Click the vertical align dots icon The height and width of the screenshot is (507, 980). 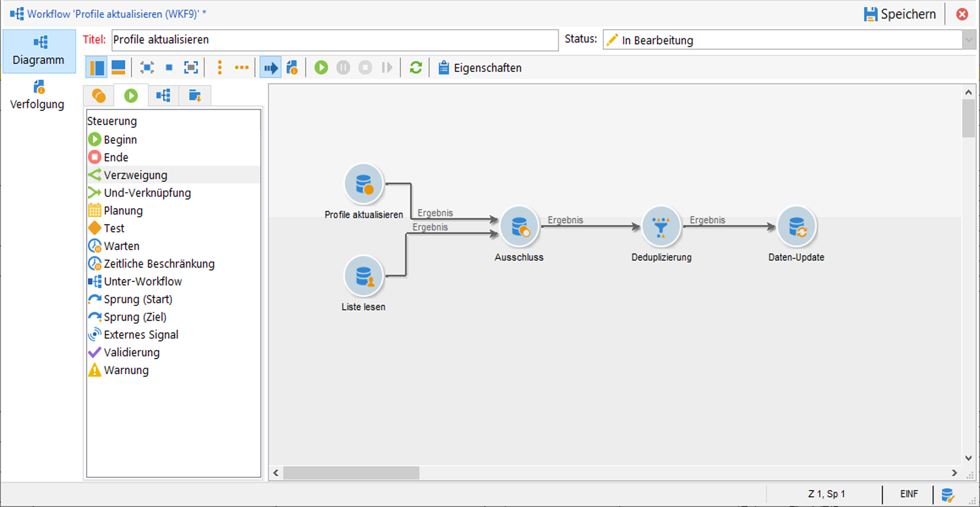[220, 68]
